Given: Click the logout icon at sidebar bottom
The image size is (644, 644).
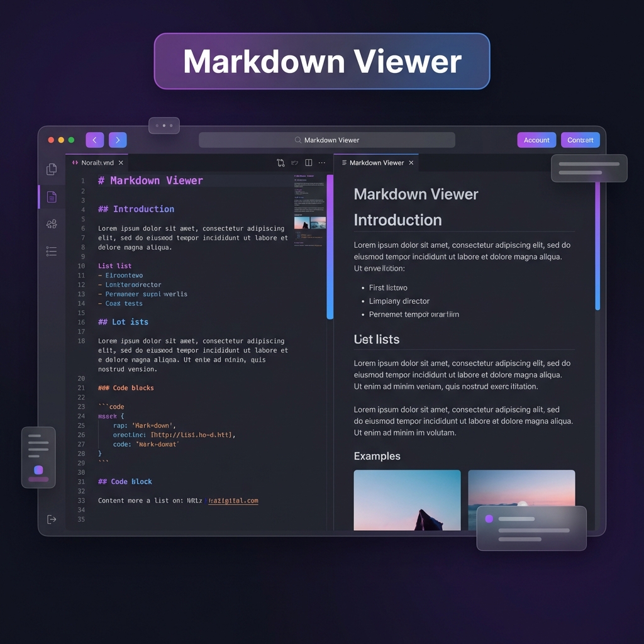Looking at the screenshot, I should click(52, 519).
